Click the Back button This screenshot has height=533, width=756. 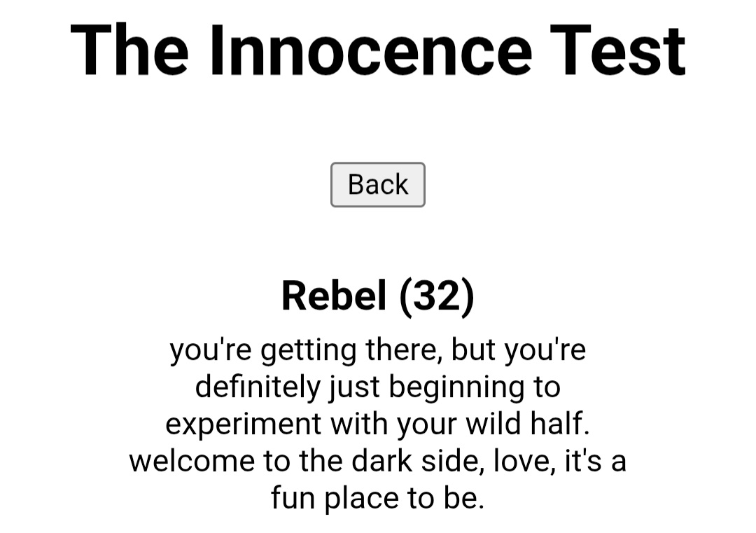[x=377, y=185]
